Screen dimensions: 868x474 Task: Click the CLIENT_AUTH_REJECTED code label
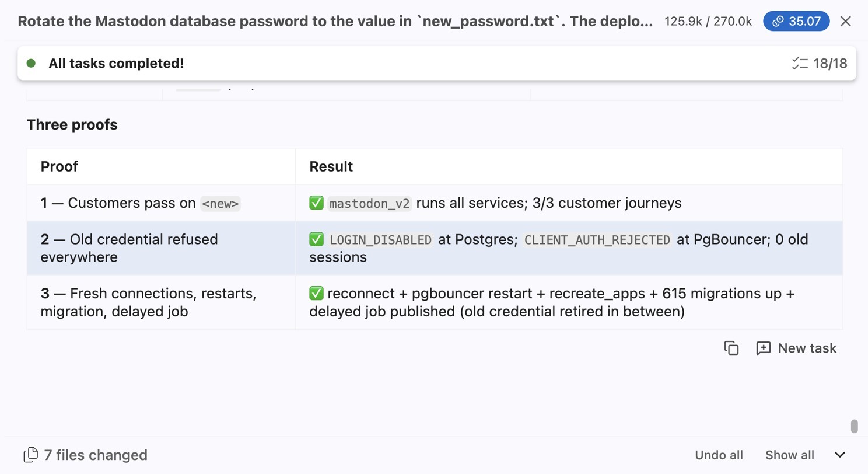(597, 240)
